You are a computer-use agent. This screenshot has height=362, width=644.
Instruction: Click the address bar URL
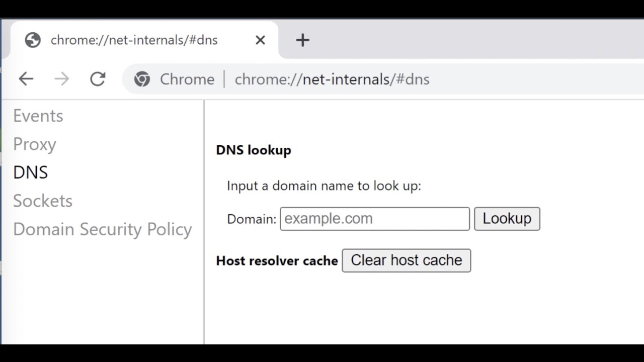pyautogui.click(x=332, y=79)
